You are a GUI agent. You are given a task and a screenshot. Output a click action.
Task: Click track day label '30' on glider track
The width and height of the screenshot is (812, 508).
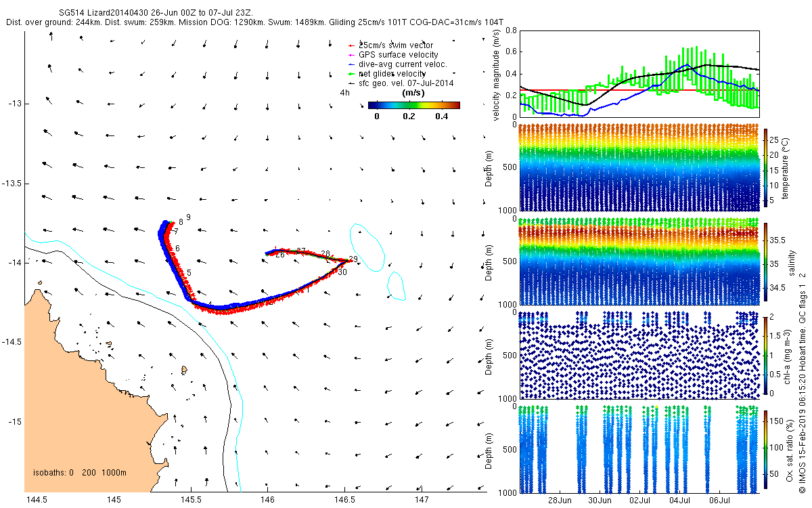(x=342, y=272)
